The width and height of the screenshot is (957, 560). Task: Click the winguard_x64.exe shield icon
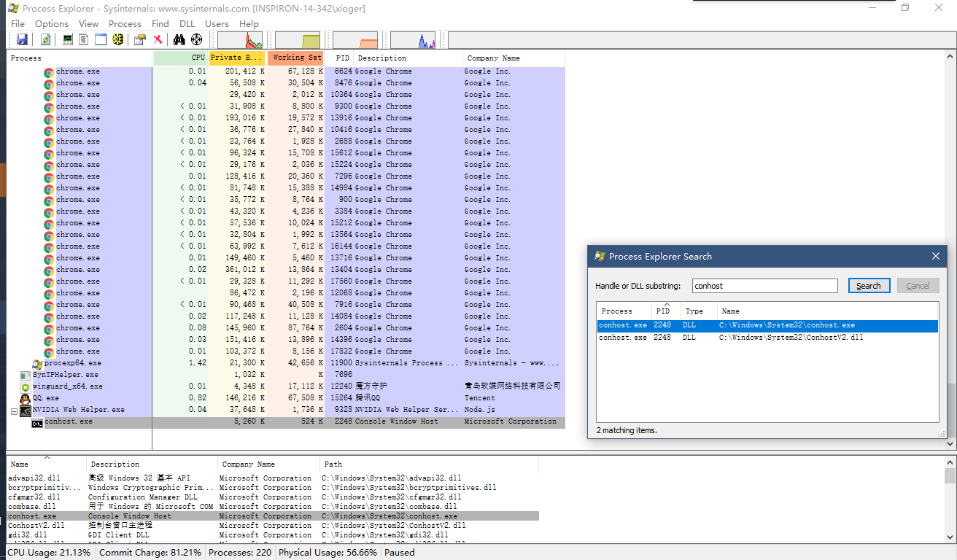26,386
